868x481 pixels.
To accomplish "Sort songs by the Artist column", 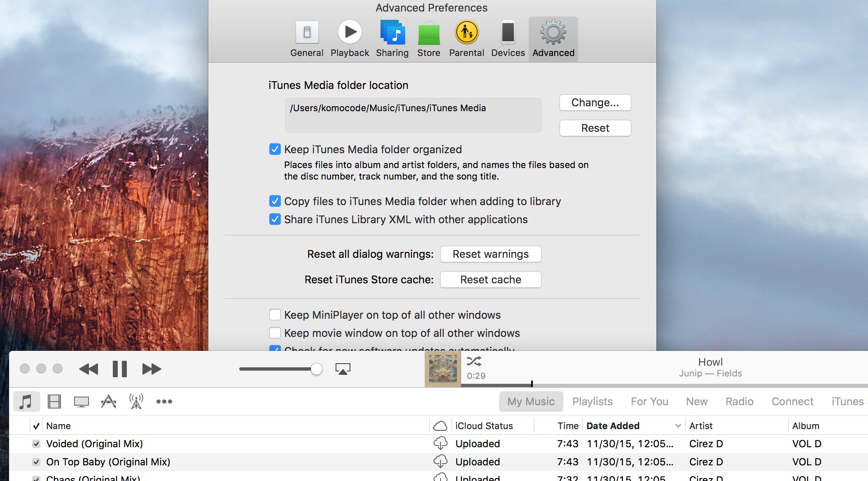I will tap(701, 426).
